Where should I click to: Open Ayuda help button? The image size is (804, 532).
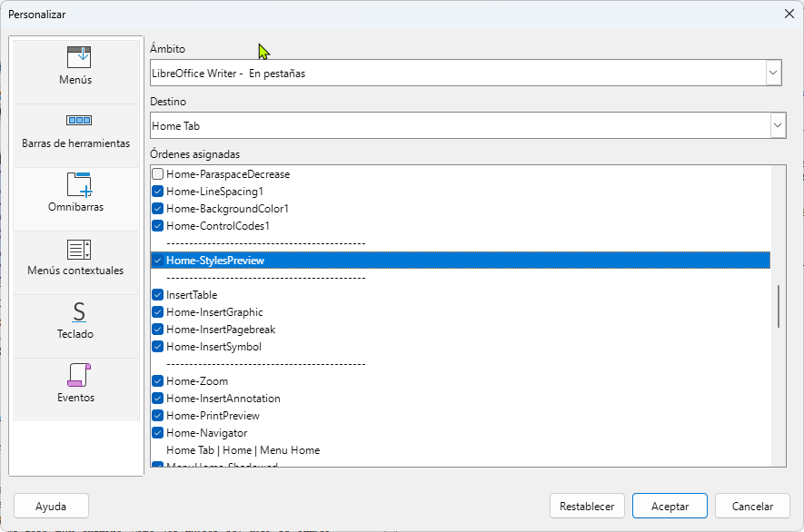(x=51, y=506)
